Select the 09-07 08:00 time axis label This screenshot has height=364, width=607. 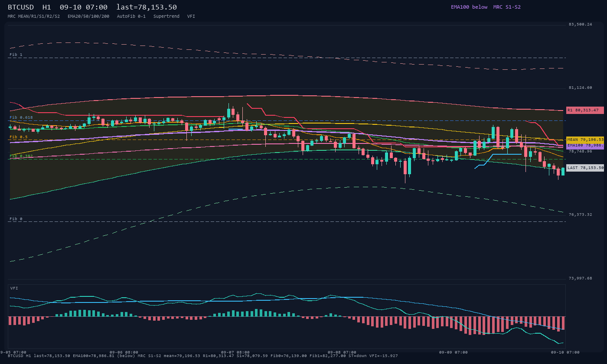tap(235, 352)
